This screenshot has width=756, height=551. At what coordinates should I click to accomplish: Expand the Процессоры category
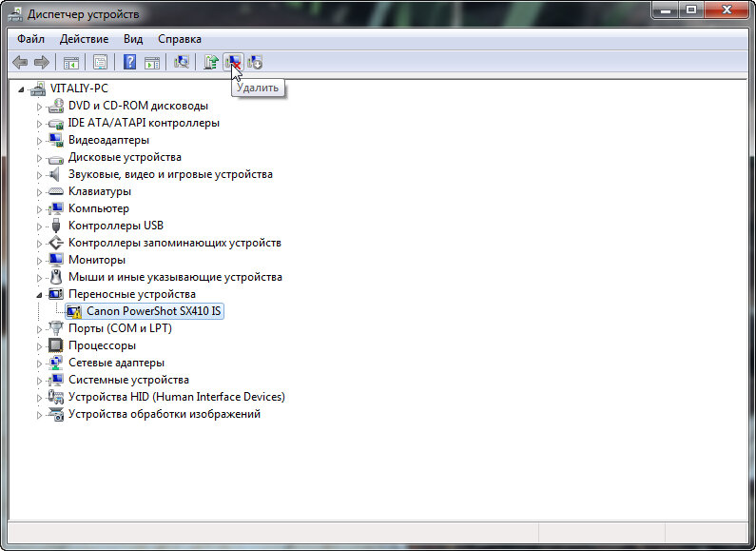[x=39, y=346]
